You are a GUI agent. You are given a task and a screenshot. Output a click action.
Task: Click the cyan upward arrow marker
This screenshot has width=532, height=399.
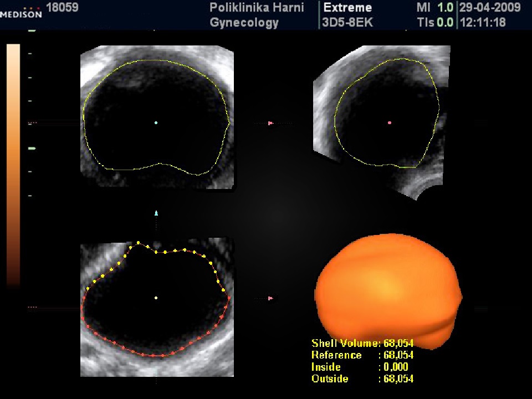pyautogui.click(x=156, y=213)
